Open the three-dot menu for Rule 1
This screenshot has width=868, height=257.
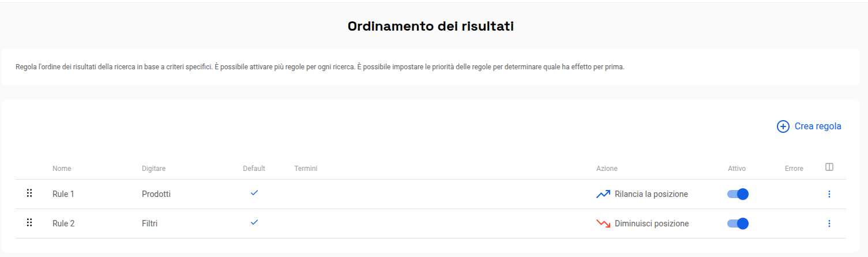coord(829,194)
